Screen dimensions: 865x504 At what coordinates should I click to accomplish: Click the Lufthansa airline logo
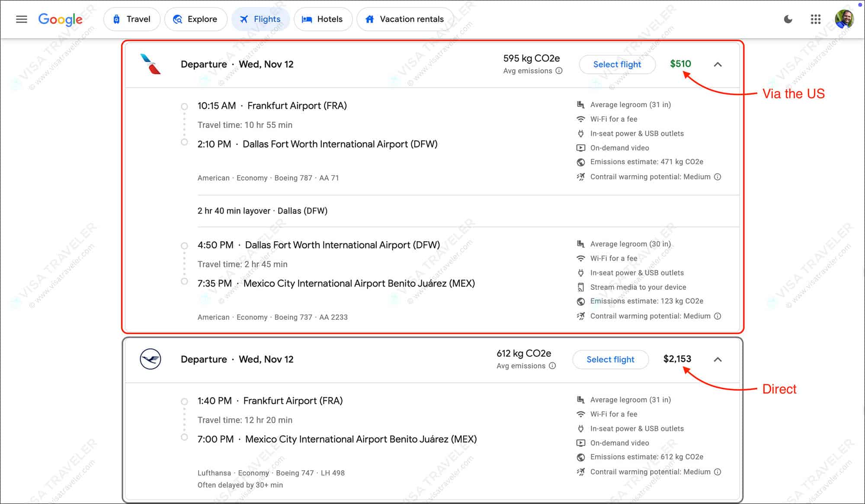click(150, 359)
